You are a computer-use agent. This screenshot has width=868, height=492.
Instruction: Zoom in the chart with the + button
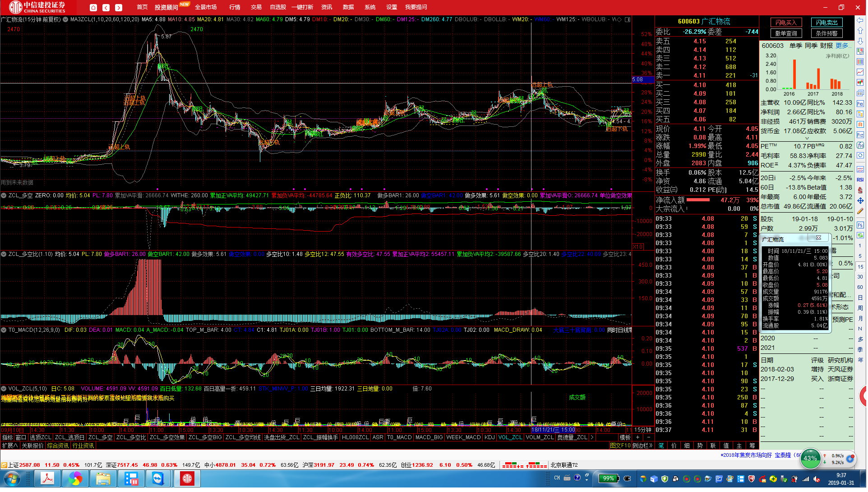637,437
